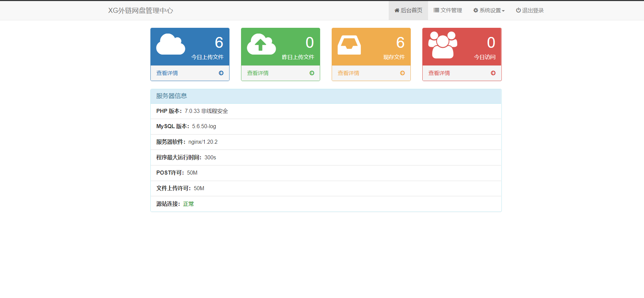Open the 后台首页 navigation tab
This screenshot has width=644, height=298.
(x=408, y=11)
